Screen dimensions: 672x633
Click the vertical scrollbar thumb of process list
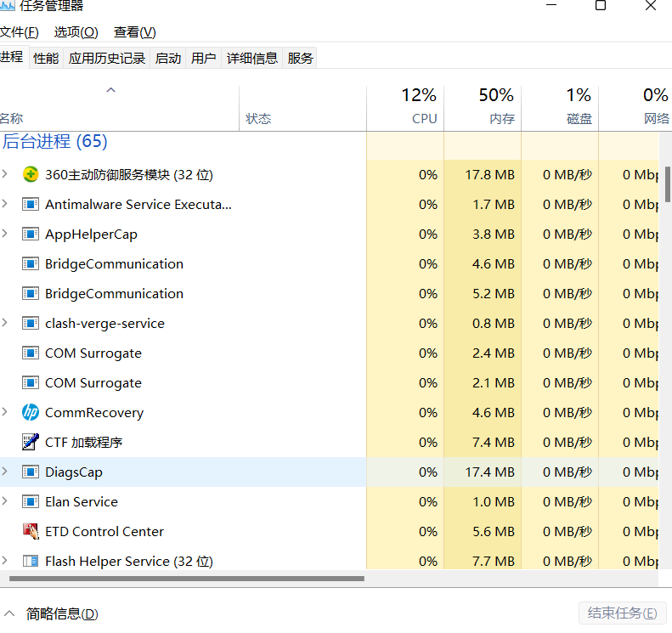(x=668, y=183)
